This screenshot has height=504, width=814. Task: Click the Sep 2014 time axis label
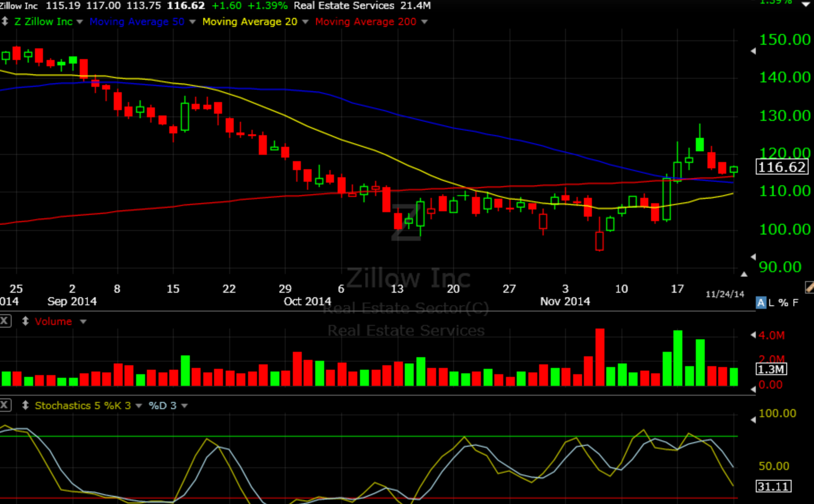[x=72, y=301]
